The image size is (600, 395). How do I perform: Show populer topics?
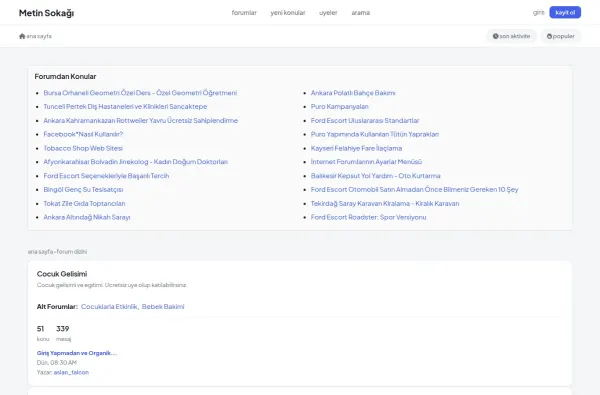561,36
